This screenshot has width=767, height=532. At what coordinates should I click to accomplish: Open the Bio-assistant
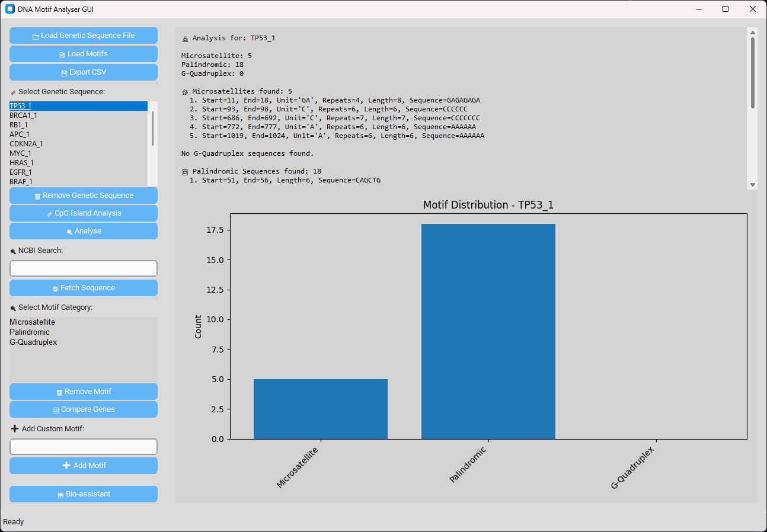84,494
